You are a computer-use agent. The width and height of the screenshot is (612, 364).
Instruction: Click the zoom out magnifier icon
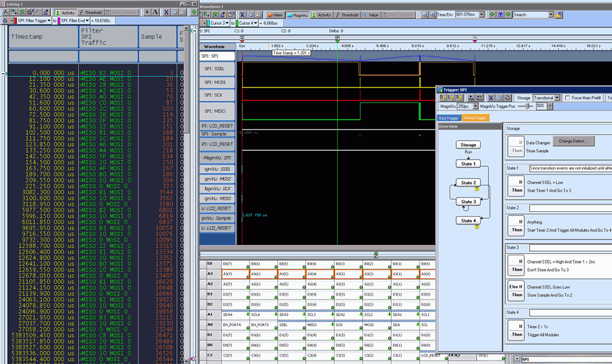pyautogui.click(x=424, y=15)
